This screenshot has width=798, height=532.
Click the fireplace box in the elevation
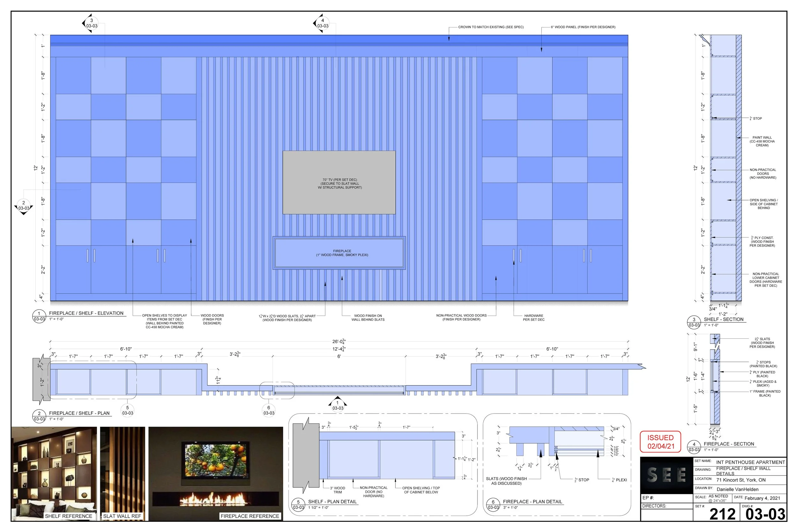click(x=339, y=253)
